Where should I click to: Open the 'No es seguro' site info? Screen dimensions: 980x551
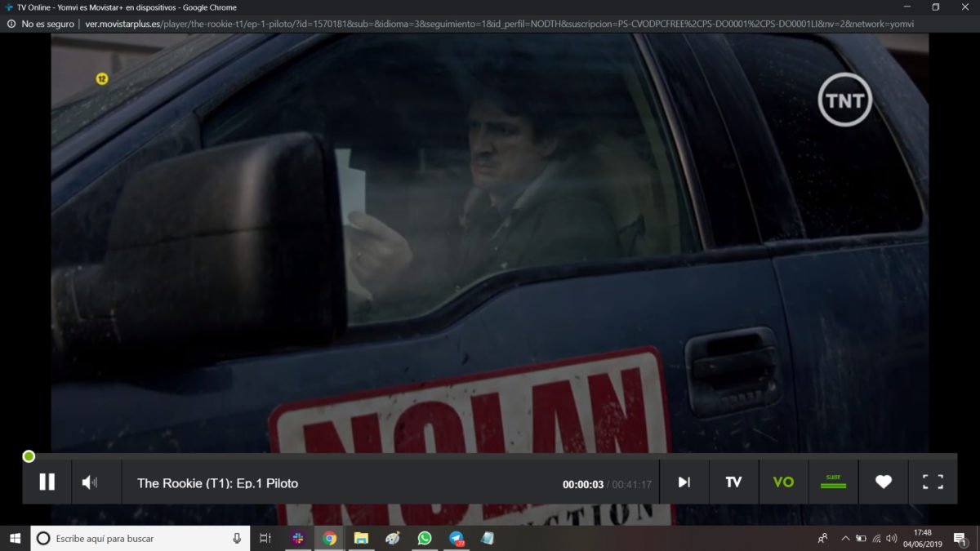pyautogui.click(x=40, y=24)
